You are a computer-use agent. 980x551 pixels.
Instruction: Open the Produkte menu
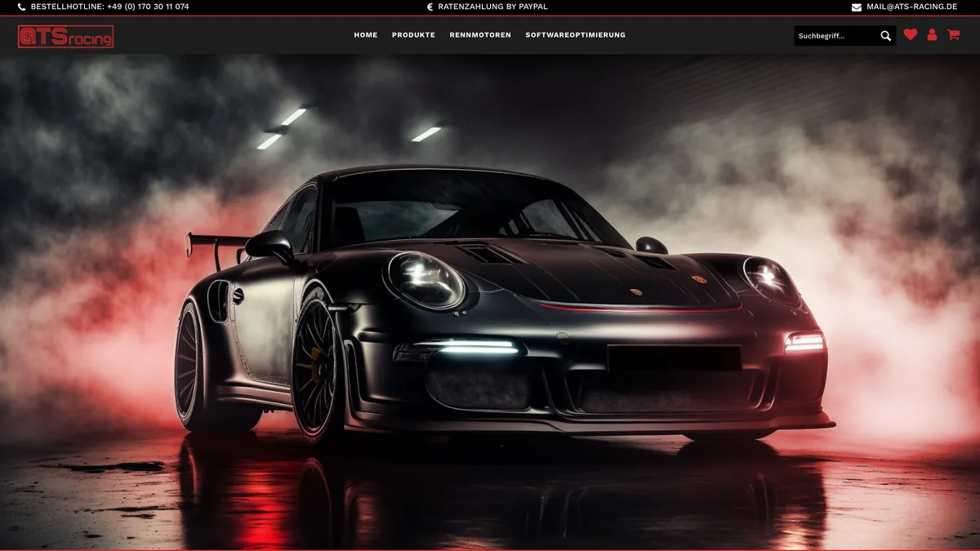(x=413, y=35)
